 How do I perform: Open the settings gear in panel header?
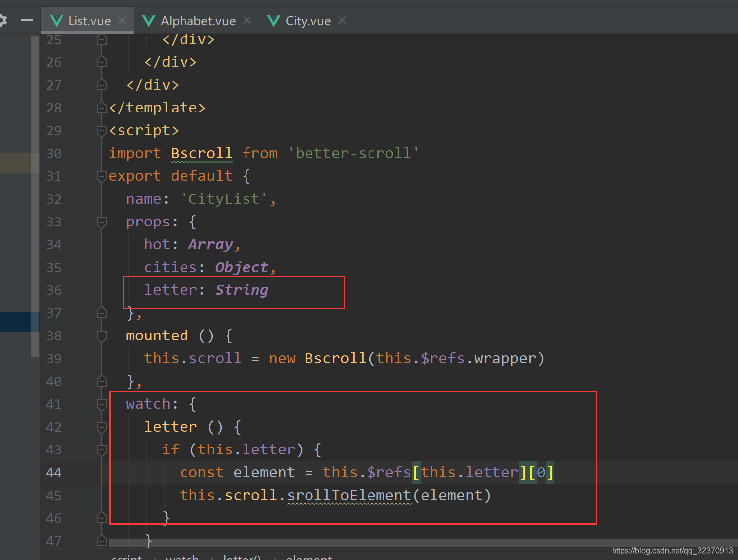point(3,20)
